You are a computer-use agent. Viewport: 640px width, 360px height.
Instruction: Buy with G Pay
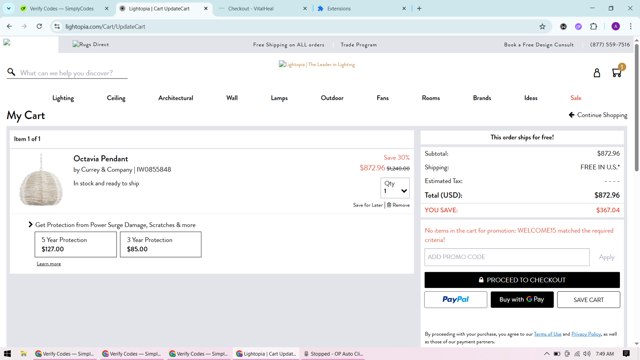click(x=522, y=300)
